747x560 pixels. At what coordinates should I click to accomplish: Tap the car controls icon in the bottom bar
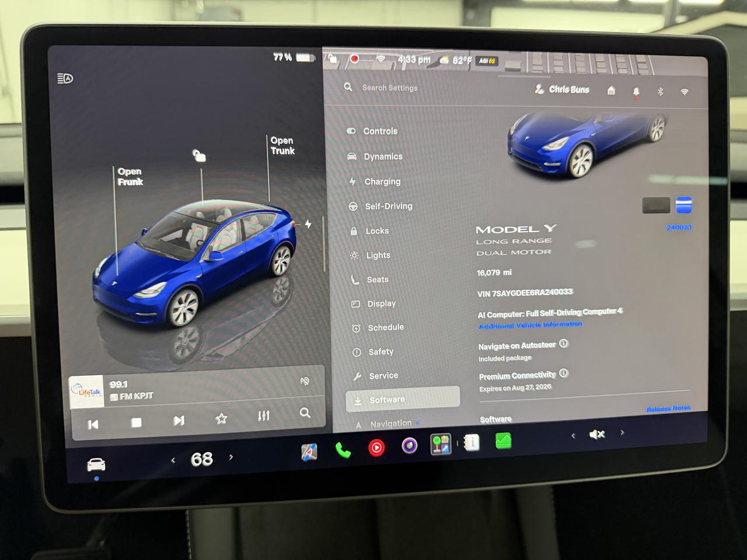[x=96, y=465]
